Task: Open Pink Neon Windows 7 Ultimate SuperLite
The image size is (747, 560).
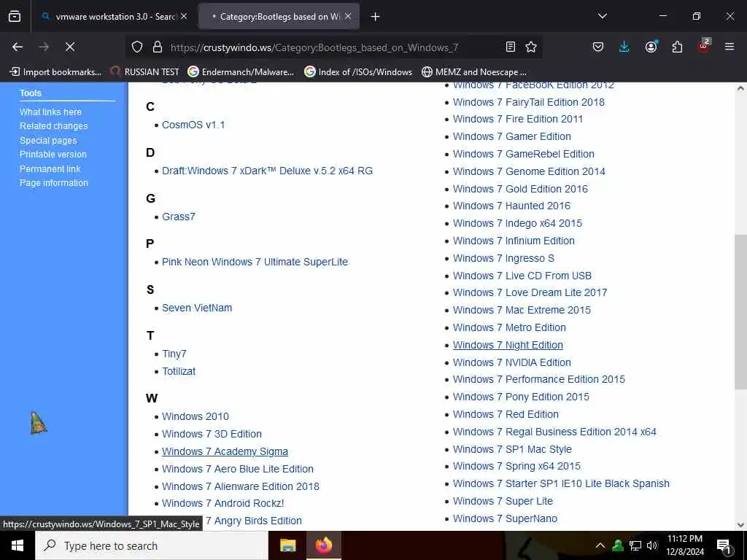Action: pyautogui.click(x=255, y=262)
